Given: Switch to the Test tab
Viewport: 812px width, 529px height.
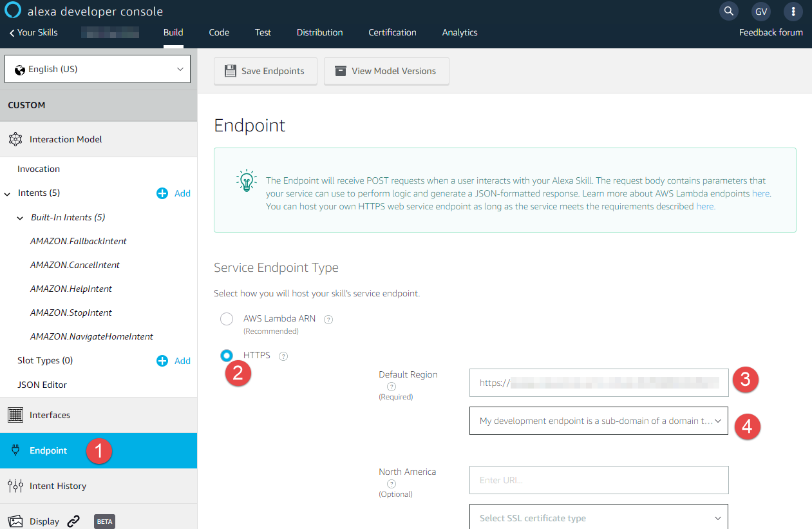Looking at the screenshot, I should [x=263, y=32].
